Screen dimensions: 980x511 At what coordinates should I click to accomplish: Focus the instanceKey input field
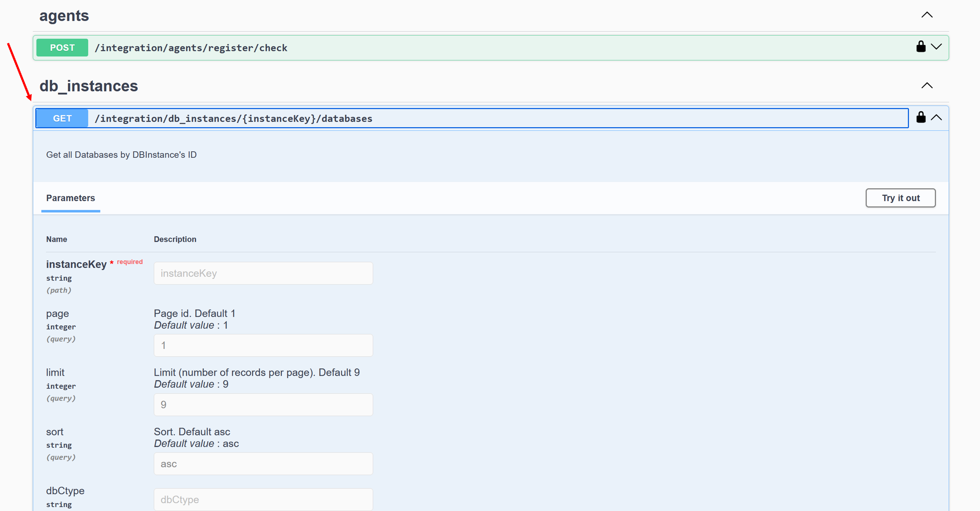263,273
